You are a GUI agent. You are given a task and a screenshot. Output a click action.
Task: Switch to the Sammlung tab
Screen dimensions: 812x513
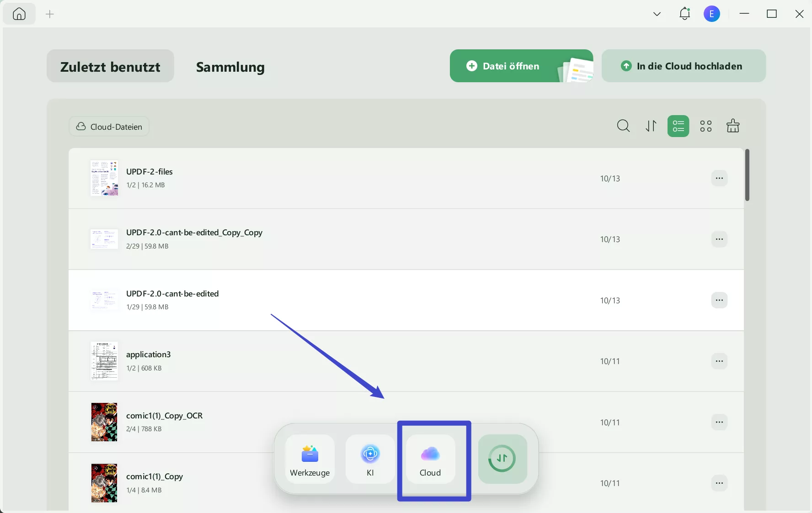[230, 67]
